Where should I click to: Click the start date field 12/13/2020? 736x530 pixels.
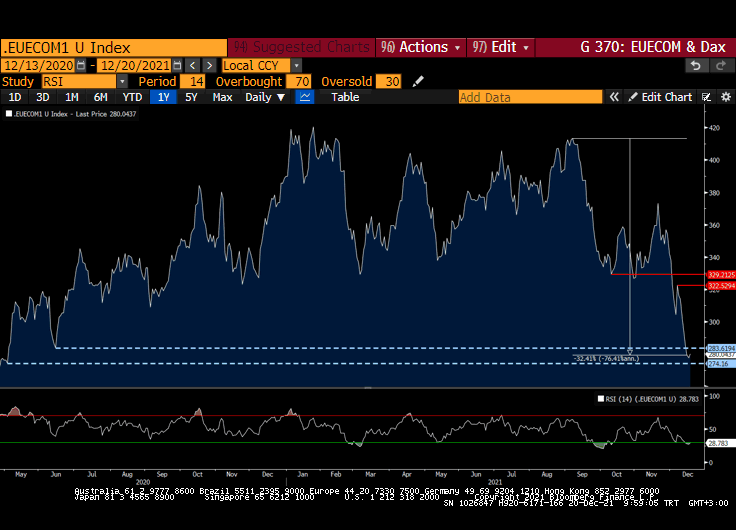38,65
